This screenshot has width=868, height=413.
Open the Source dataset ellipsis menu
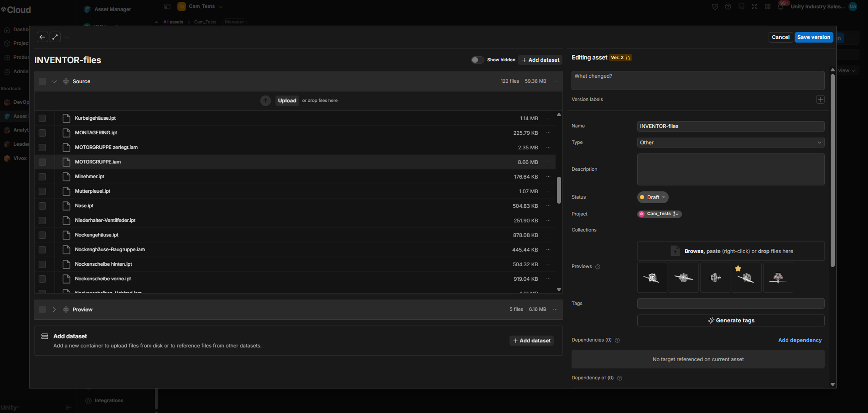click(555, 81)
